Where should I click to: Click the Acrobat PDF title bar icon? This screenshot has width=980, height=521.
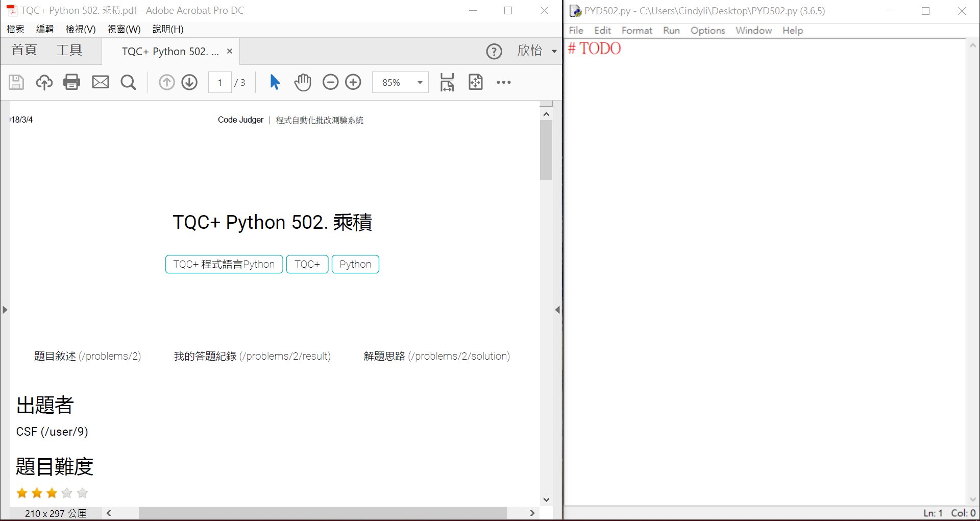point(11,10)
